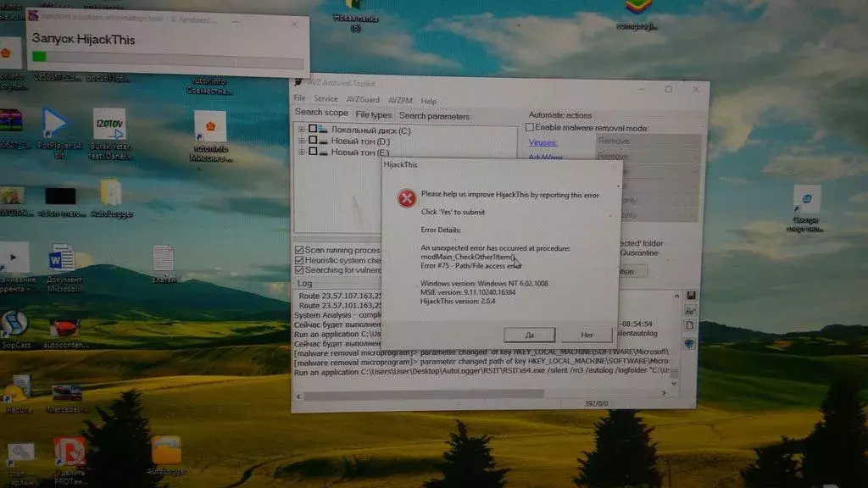The image size is (868, 488).
Task: Click System Analysis log line
Action: click(x=337, y=315)
